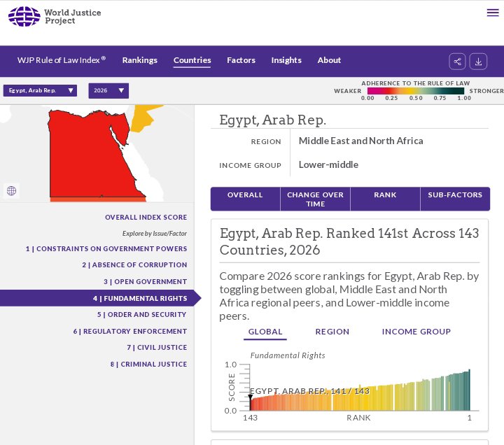Select Regulatory Enforcement factor

tap(130, 331)
